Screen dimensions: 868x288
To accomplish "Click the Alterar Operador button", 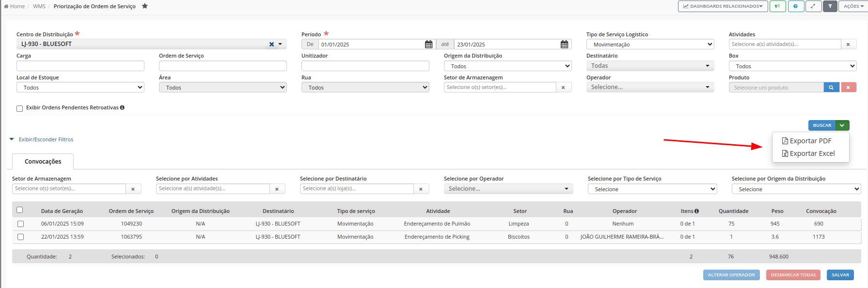I will click(x=731, y=275).
